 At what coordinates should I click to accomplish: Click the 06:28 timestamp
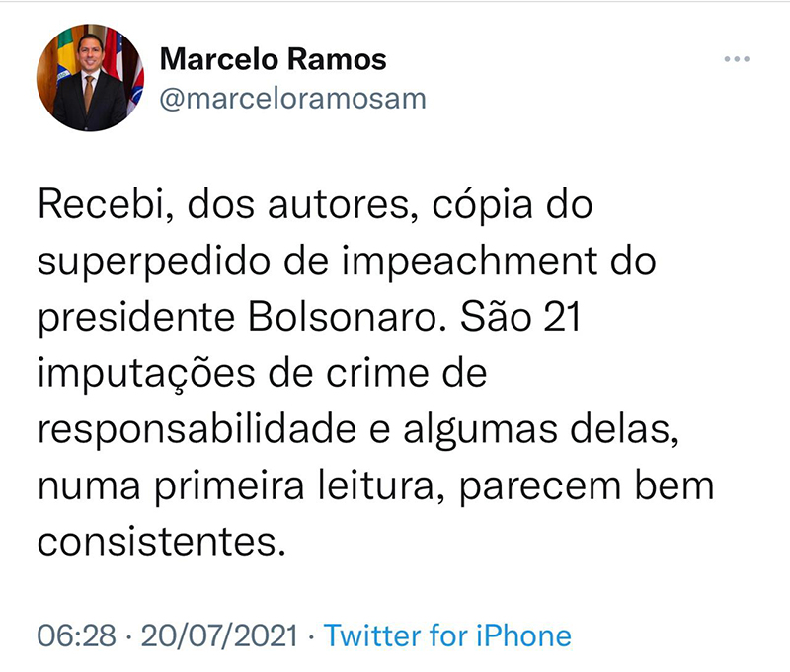(77, 635)
